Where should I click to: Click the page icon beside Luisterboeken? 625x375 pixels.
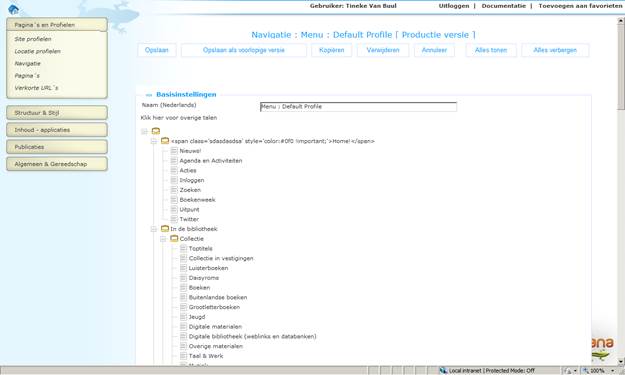click(x=183, y=268)
